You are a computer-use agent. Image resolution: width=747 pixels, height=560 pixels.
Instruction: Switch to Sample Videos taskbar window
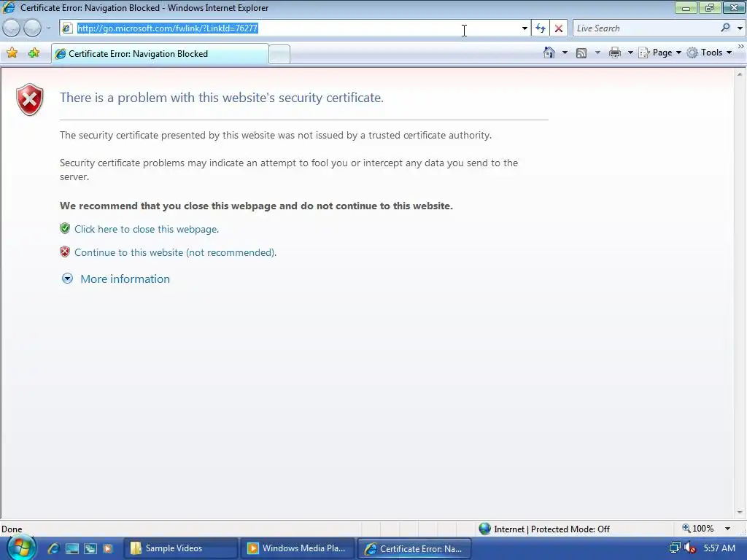tap(181, 548)
